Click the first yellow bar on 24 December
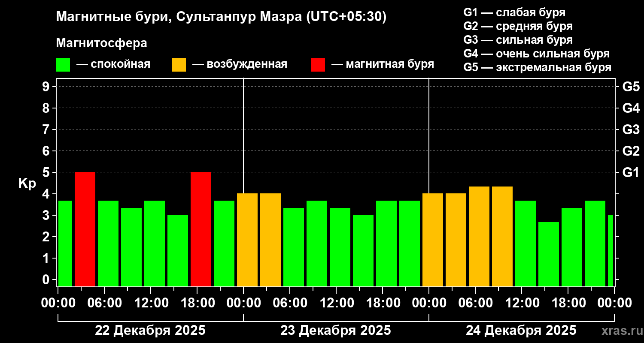Viewport: 644px width, 343px height. [x=433, y=240]
